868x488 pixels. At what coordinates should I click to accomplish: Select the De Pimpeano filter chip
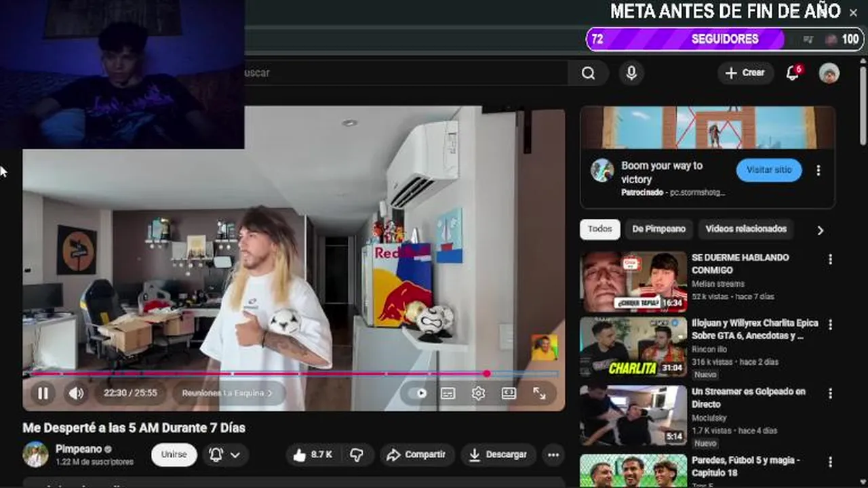(658, 229)
